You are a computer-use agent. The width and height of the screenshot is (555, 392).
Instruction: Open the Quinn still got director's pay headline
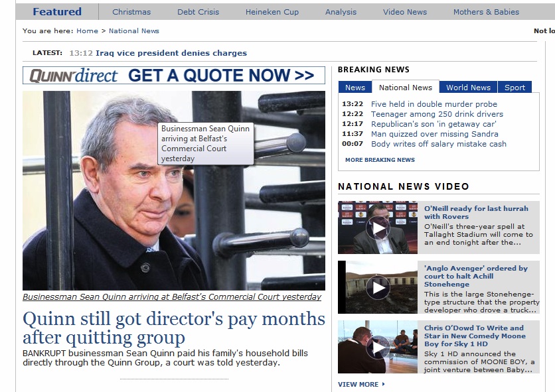pos(174,328)
